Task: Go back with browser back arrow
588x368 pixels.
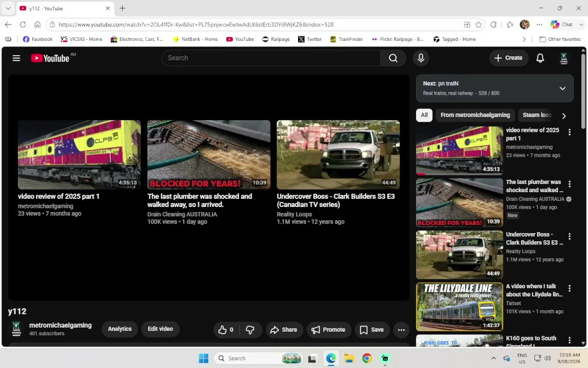Action: 8,25
